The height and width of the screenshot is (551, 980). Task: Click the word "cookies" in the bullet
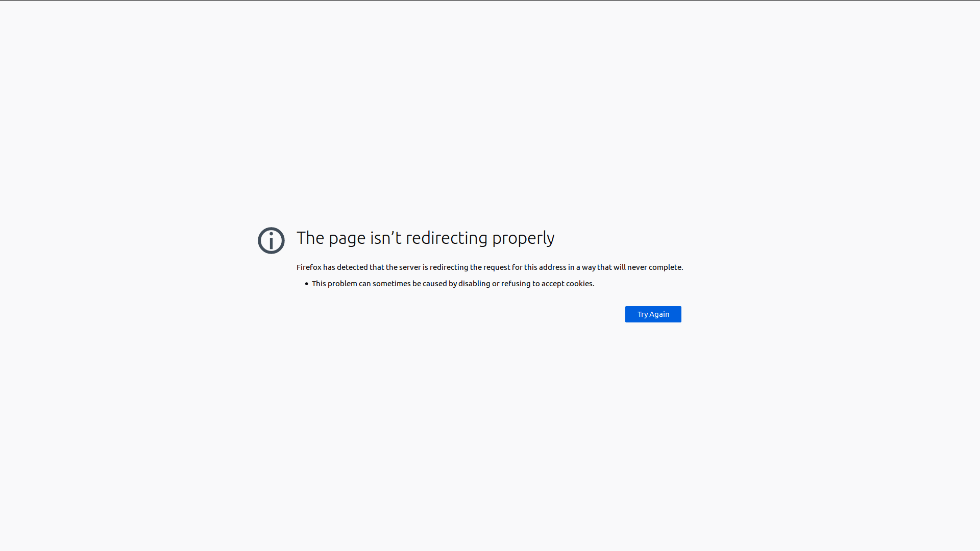579,284
